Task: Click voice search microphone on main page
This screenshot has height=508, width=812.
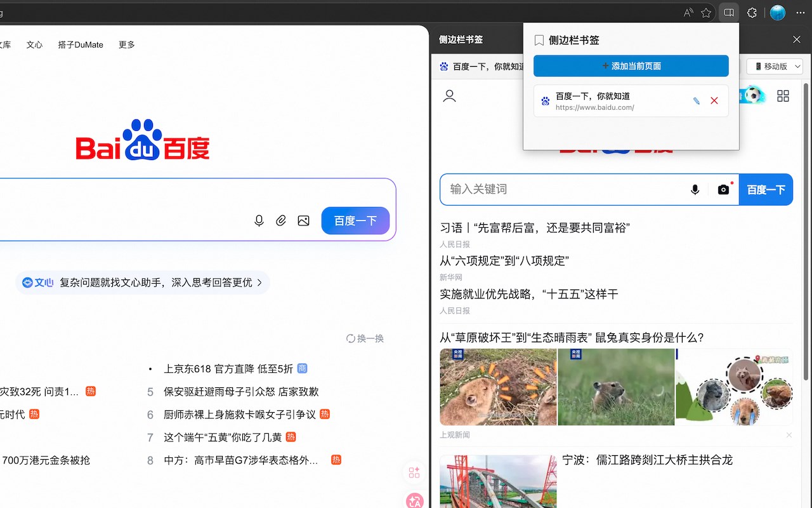Action: (259, 220)
